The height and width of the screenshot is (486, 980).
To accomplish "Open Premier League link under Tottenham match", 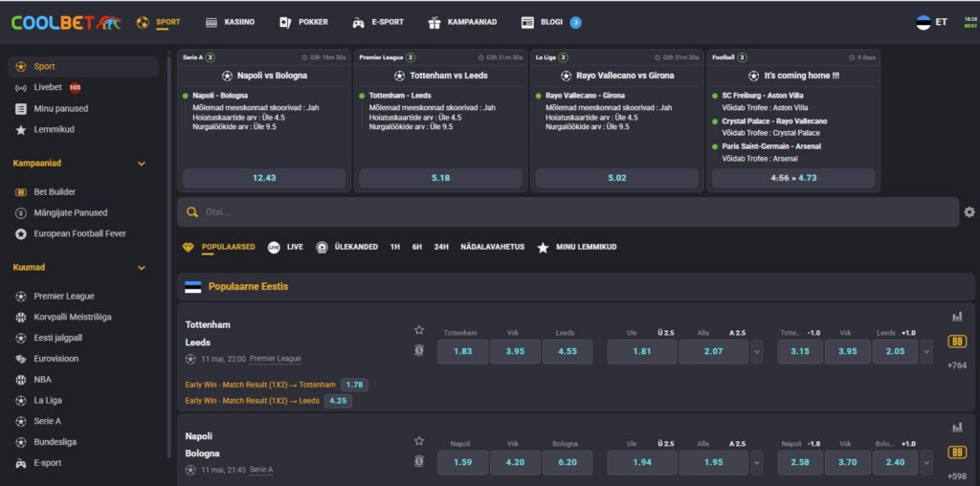I will tap(275, 359).
